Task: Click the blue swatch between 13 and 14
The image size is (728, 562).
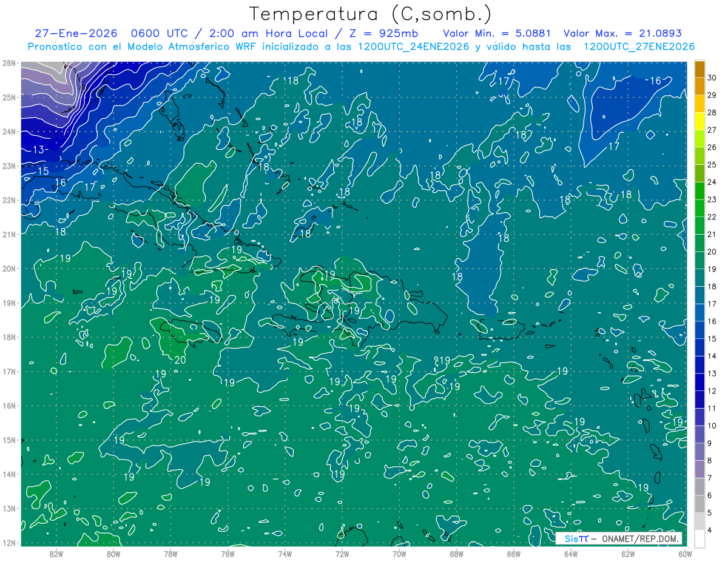Action: pos(699,364)
